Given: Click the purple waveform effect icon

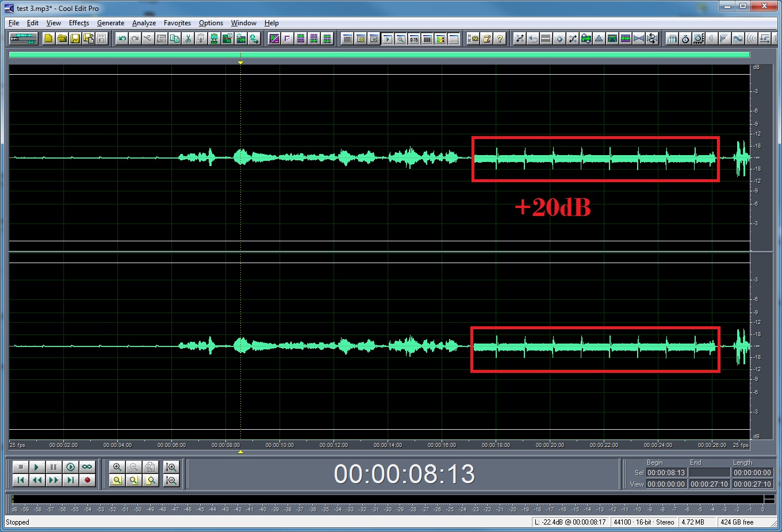Looking at the screenshot, I should click(x=626, y=38).
